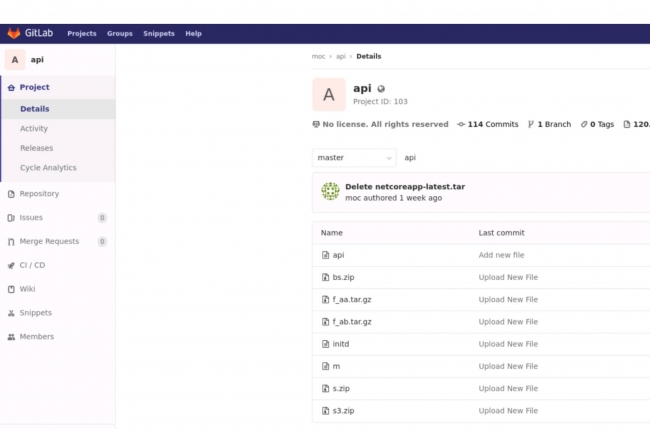Open Snippets in the top navbar
The width and height of the screenshot is (650, 433).
(x=158, y=33)
